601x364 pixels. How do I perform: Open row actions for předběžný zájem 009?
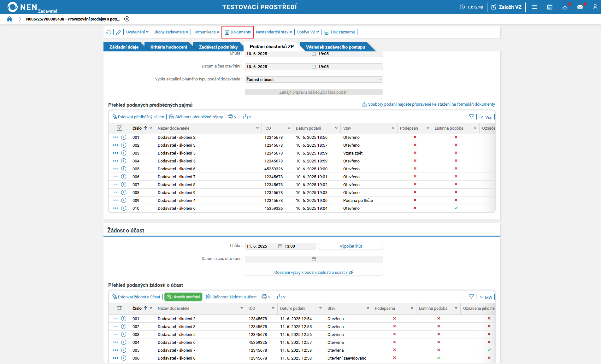115,201
